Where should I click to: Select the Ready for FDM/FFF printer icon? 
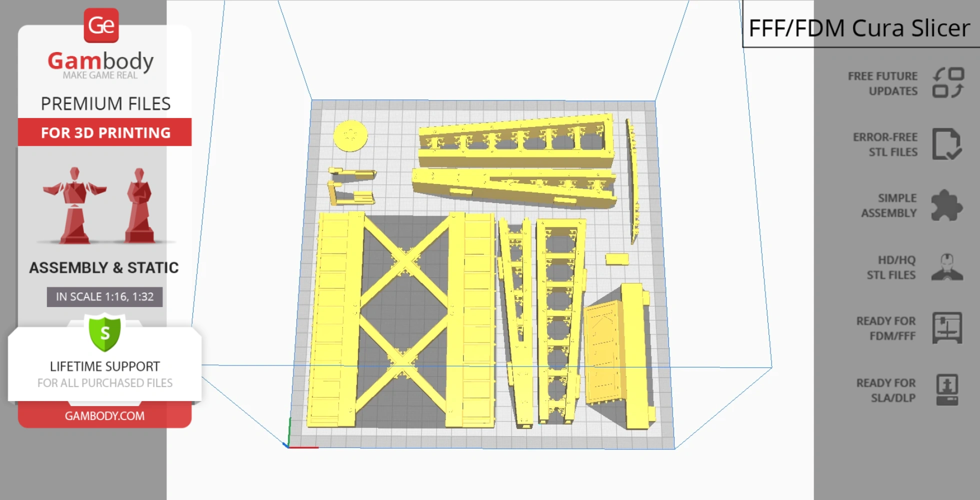947,328
